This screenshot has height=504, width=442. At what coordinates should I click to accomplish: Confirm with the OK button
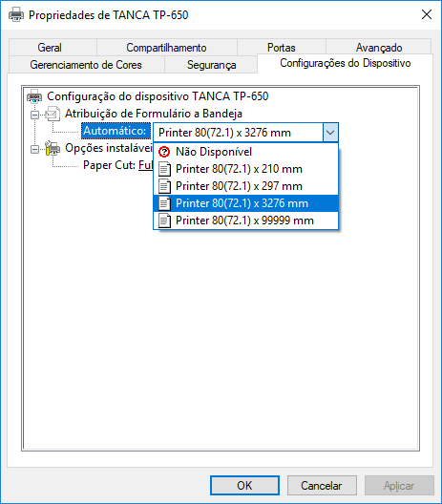pos(244,485)
